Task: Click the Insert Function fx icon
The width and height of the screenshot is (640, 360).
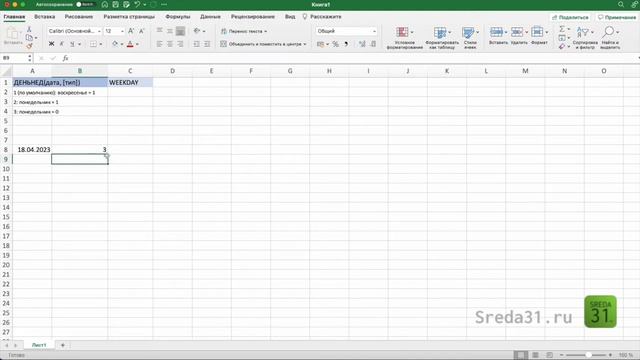Action: 65,58
